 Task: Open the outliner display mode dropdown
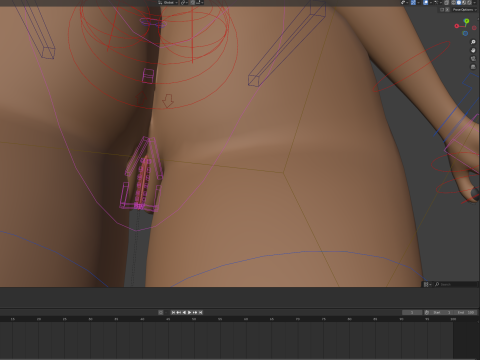[x=427, y=284]
